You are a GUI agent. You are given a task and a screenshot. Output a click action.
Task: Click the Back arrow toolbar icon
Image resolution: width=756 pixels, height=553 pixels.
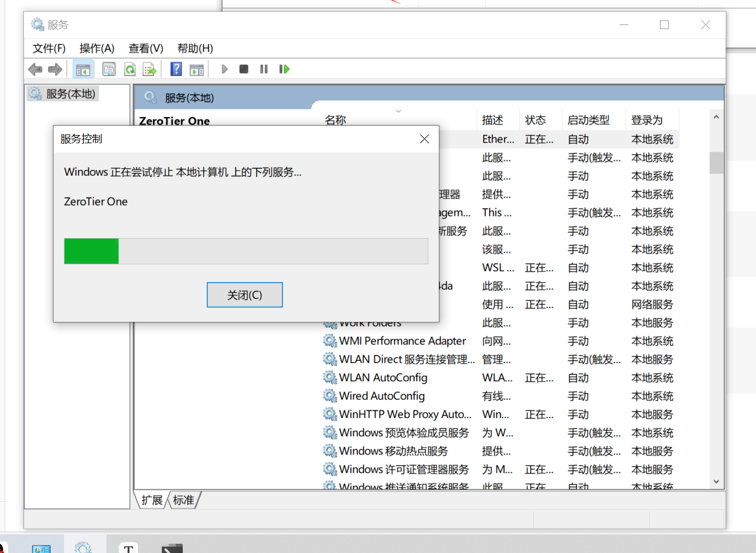coord(36,69)
